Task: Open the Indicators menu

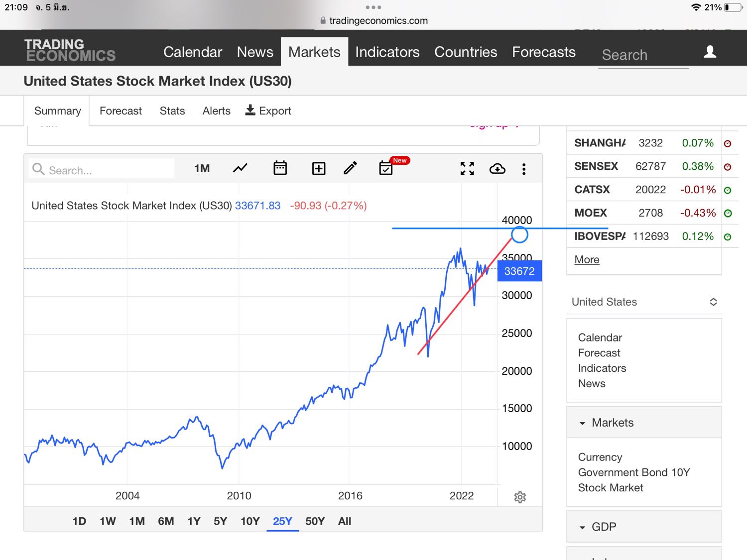Action: point(387,52)
